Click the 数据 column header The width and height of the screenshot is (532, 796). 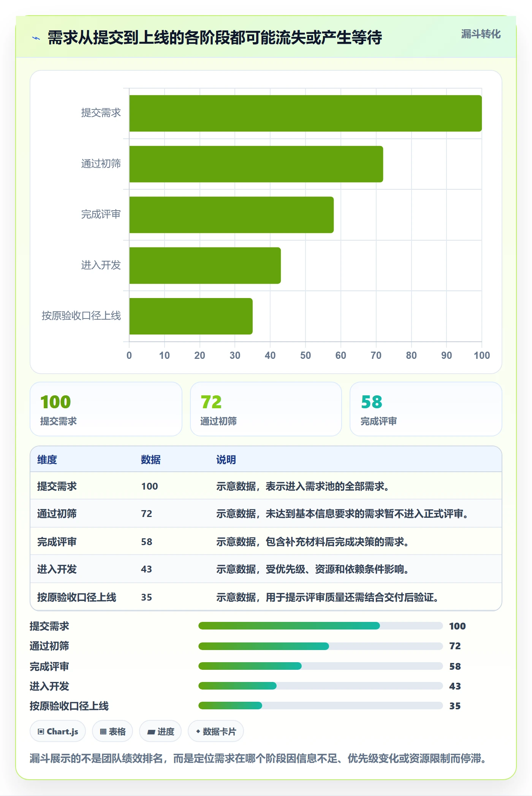pos(151,460)
